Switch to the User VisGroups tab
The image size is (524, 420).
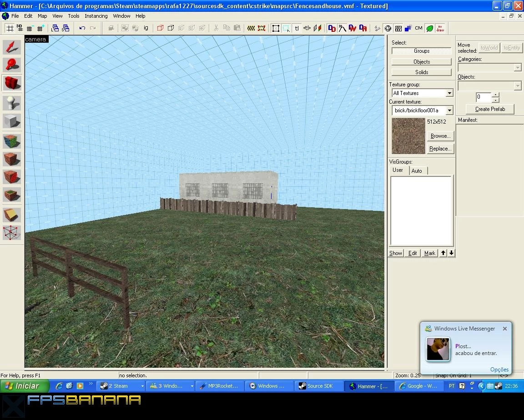pyautogui.click(x=398, y=170)
